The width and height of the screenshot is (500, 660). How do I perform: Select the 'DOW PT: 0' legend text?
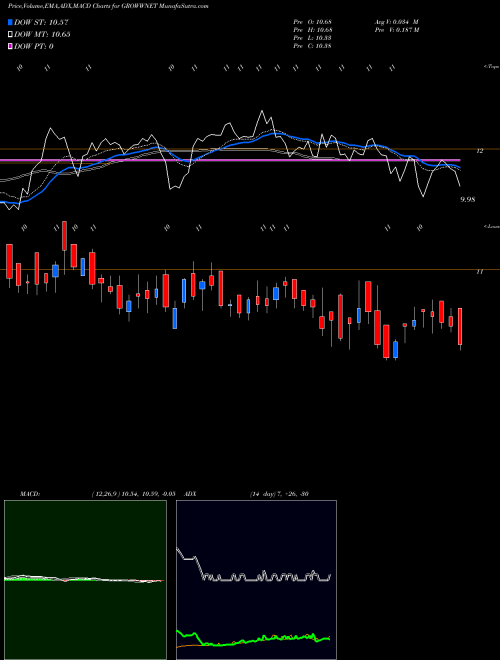point(34,46)
